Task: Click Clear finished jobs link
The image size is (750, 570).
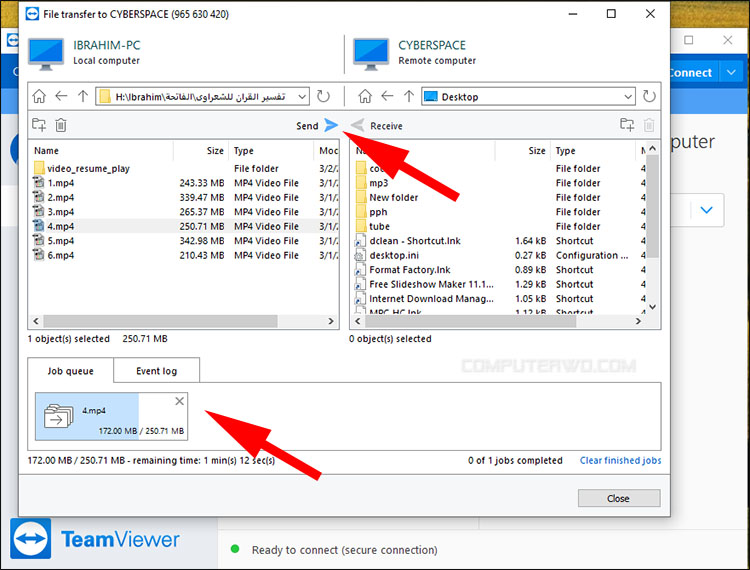Action: (620, 460)
